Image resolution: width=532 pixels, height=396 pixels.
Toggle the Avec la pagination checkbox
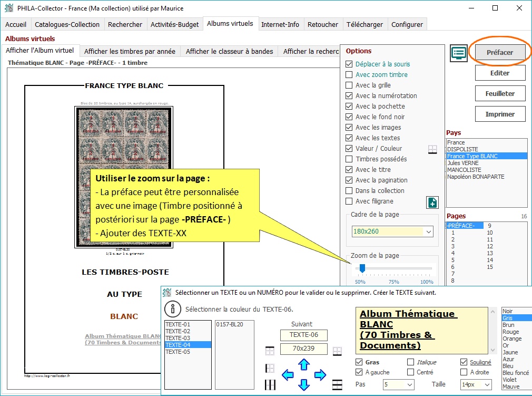(349, 180)
